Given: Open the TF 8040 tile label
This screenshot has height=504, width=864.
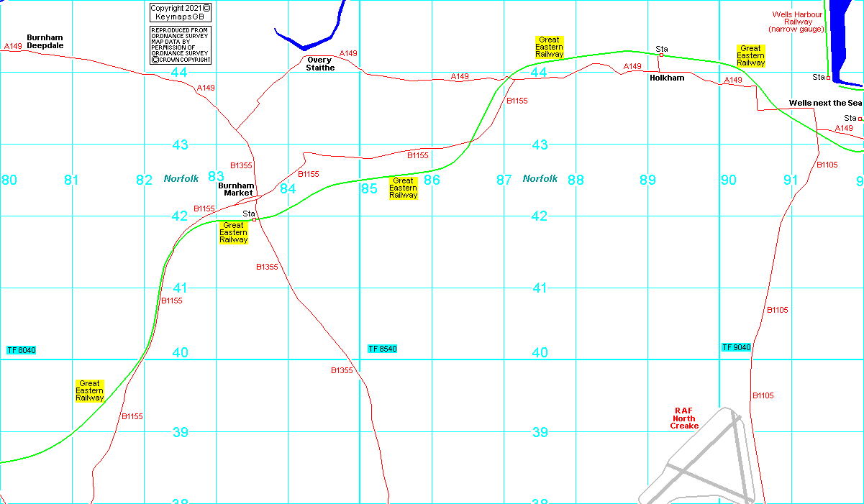Looking at the screenshot, I should 21,350.
